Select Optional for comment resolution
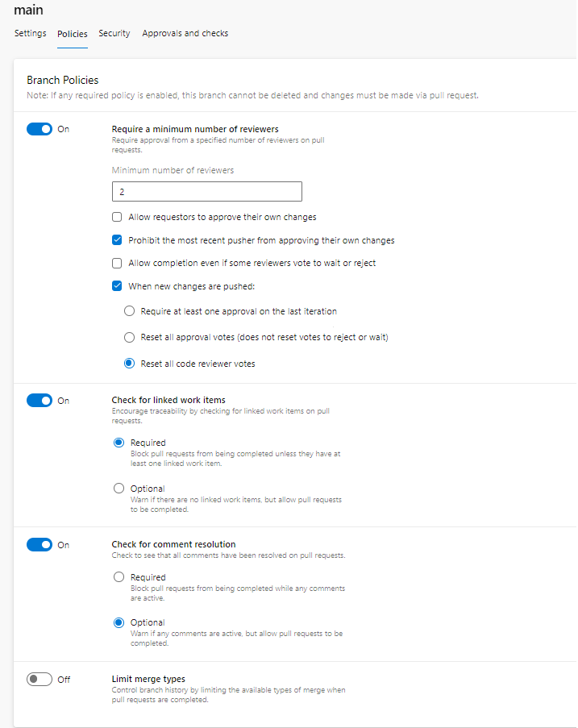This screenshot has height=728, width=578. [119, 622]
